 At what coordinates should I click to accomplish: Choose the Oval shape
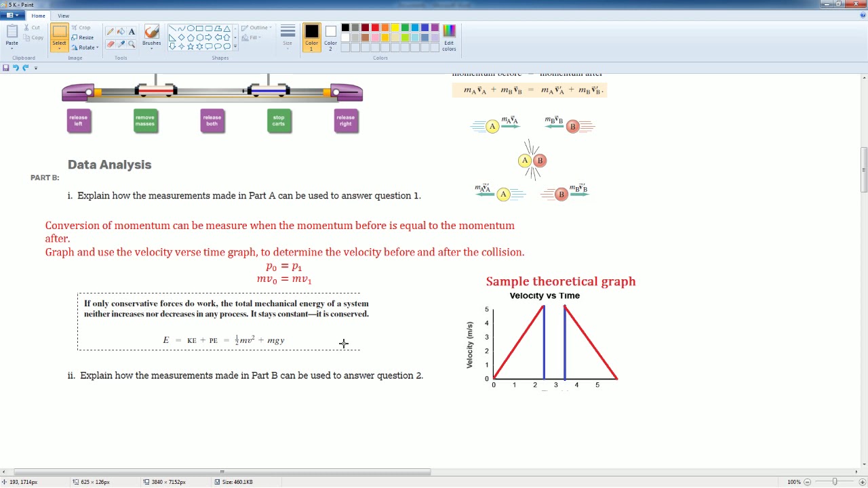coord(191,28)
